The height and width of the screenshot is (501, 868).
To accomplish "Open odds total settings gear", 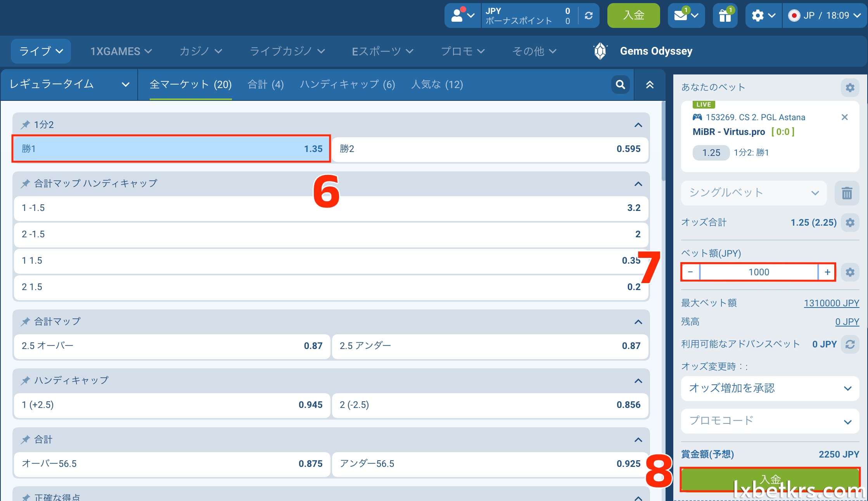I will click(x=850, y=223).
